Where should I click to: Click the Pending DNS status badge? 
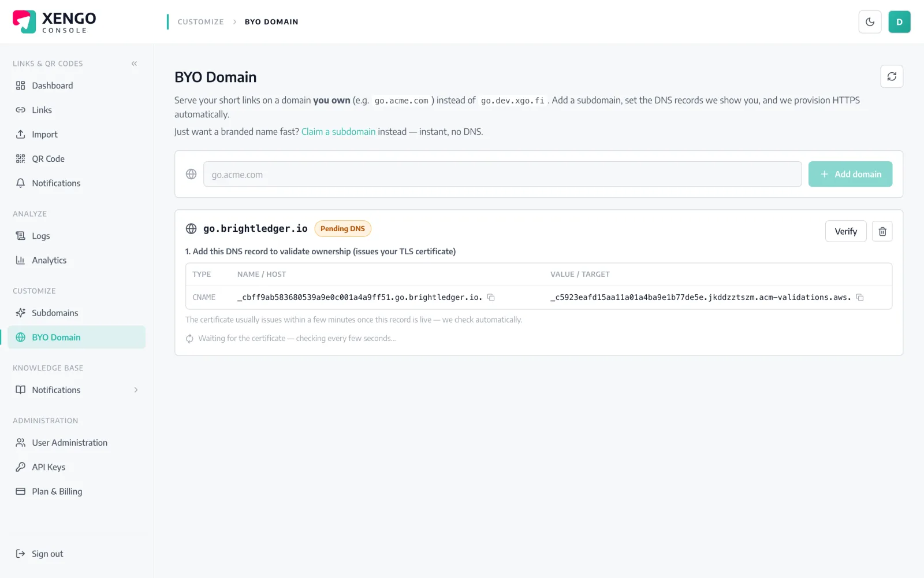(342, 229)
